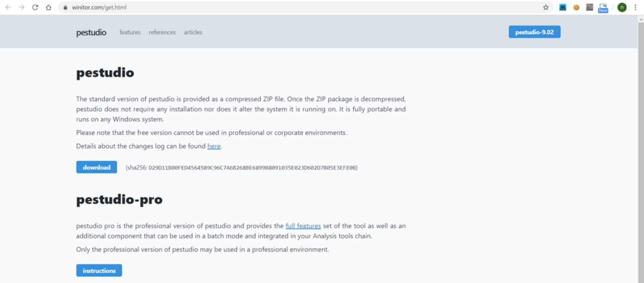
Task: Open the articles nav item
Action: coord(193,32)
